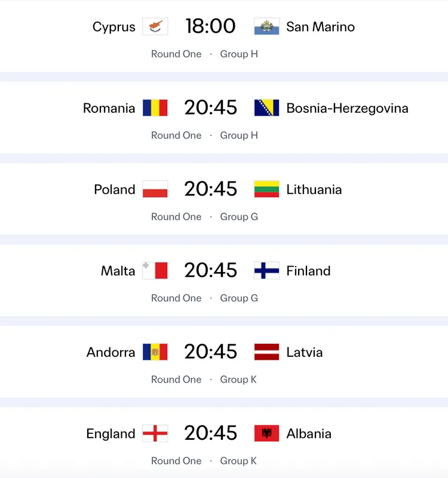Select the Albania flag icon
The image size is (448, 478).
266,433
